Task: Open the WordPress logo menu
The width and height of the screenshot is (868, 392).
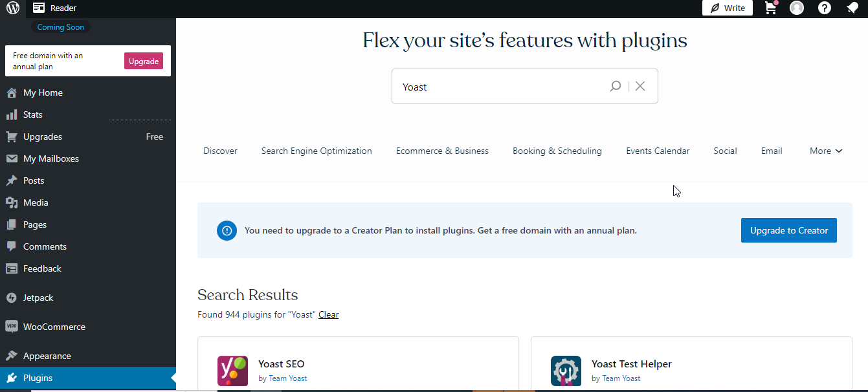Action: [x=13, y=8]
